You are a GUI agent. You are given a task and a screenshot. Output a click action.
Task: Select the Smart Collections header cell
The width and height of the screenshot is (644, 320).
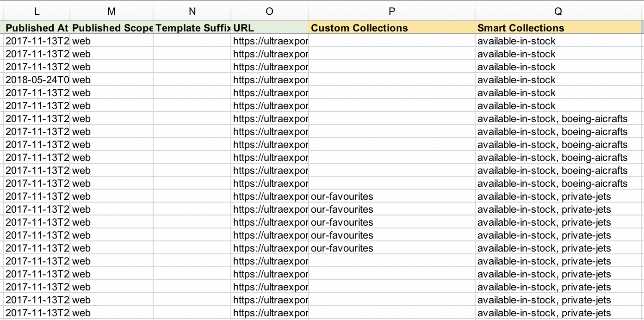click(x=558, y=28)
